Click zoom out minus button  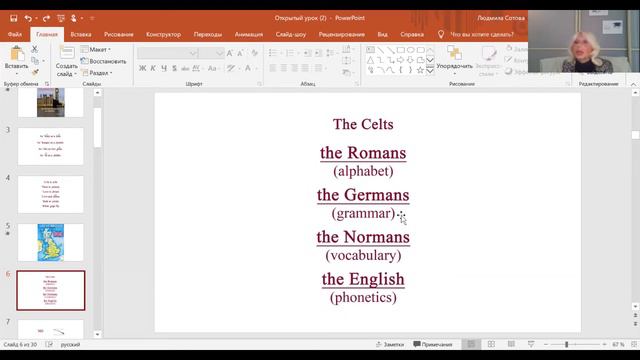[546, 344]
